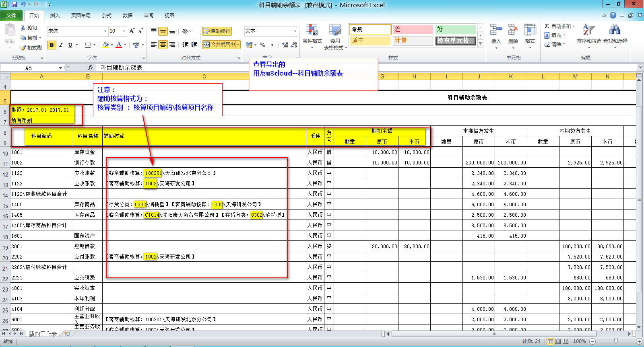Switch to the Insert (插入) ribbon tab
The width and height of the screenshot is (644, 347).
tap(55, 16)
